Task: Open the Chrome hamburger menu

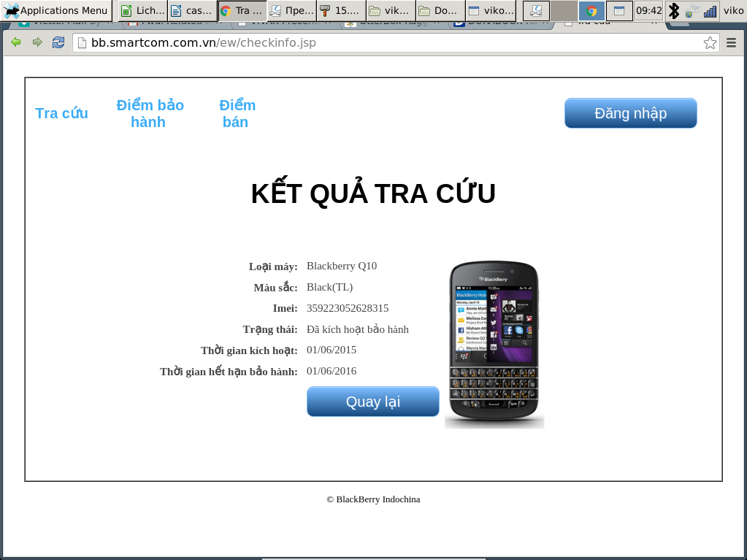Action: (x=732, y=42)
